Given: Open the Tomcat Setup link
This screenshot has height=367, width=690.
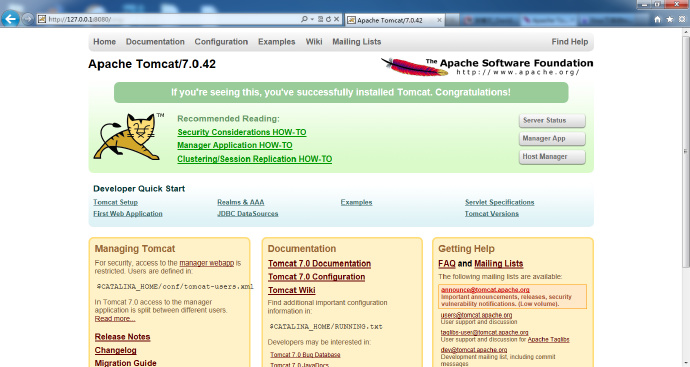Looking at the screenshot, I should 115,202.
